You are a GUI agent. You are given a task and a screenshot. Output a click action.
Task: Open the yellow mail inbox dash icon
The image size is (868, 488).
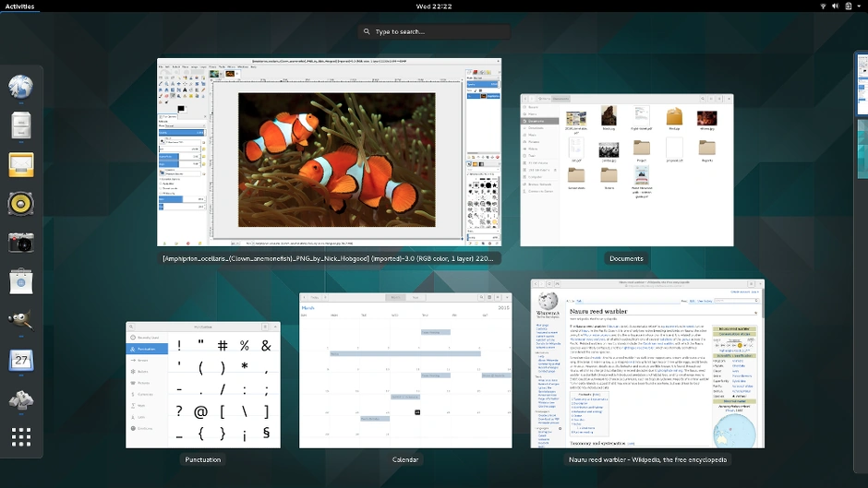click(x=21, y=164)
